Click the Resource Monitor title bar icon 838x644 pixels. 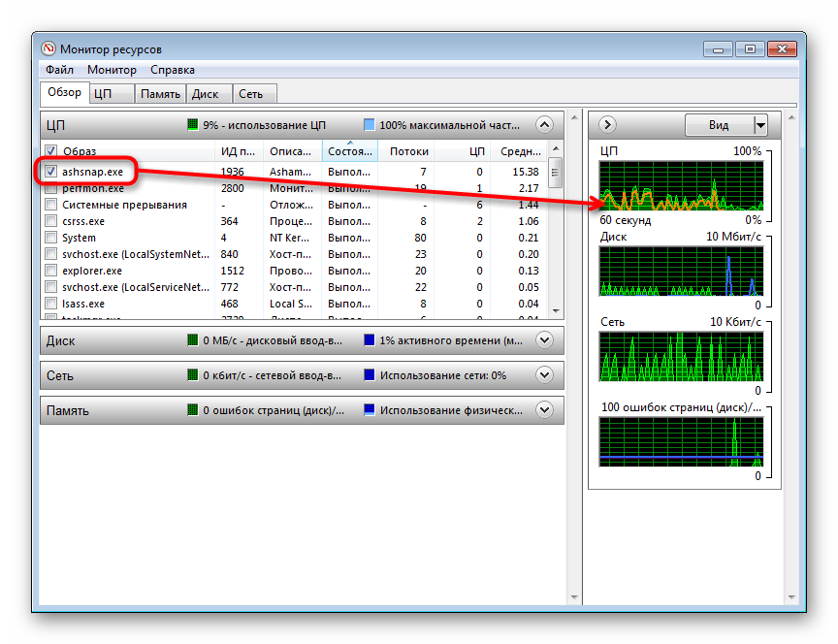point(47,48)
